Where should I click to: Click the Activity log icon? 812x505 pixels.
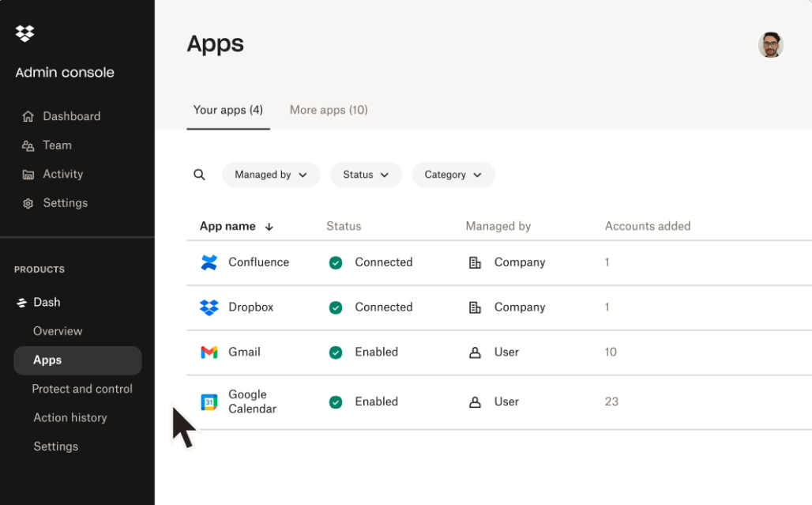coord(28,174)
